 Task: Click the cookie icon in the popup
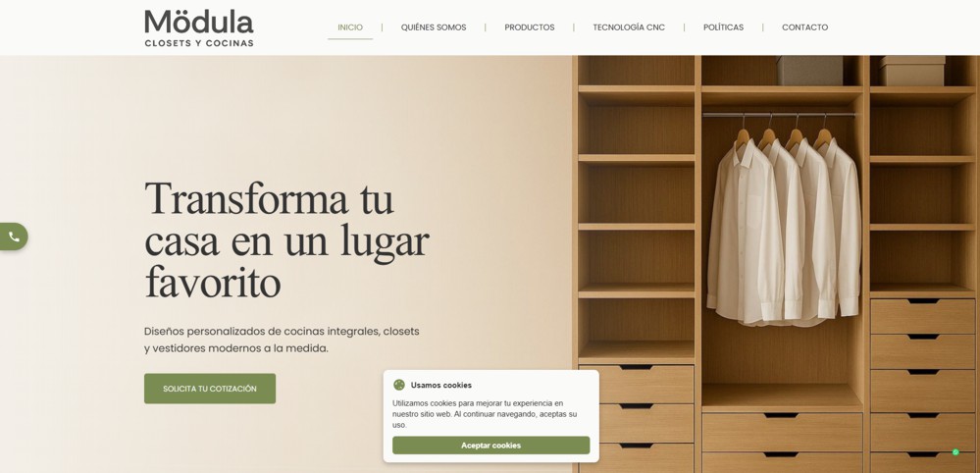(399, 385)
